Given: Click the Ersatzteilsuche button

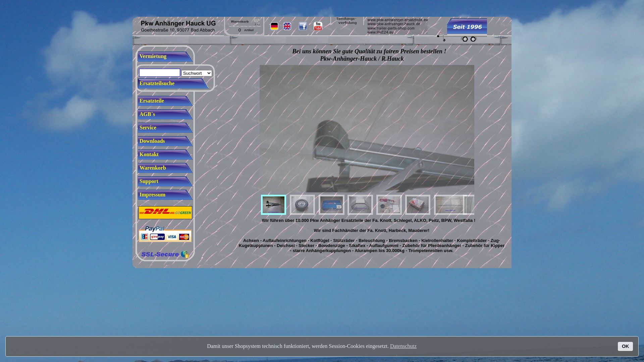Looking at the screenshot, I should tap(173, 83).
